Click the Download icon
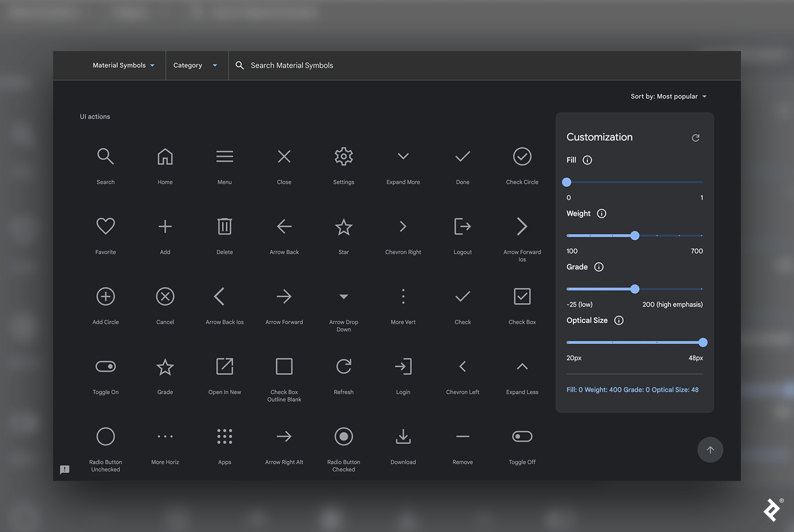 pyautogui.click(x=403, y=436)
